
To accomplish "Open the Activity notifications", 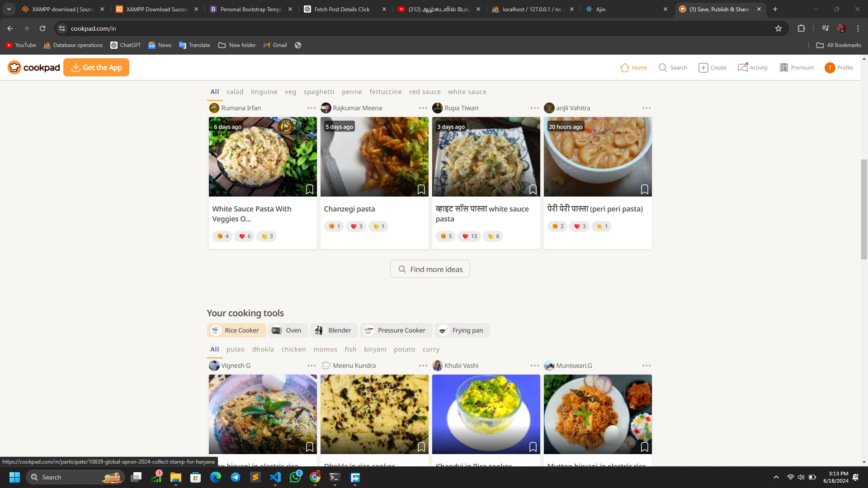I will pos(752,67).
